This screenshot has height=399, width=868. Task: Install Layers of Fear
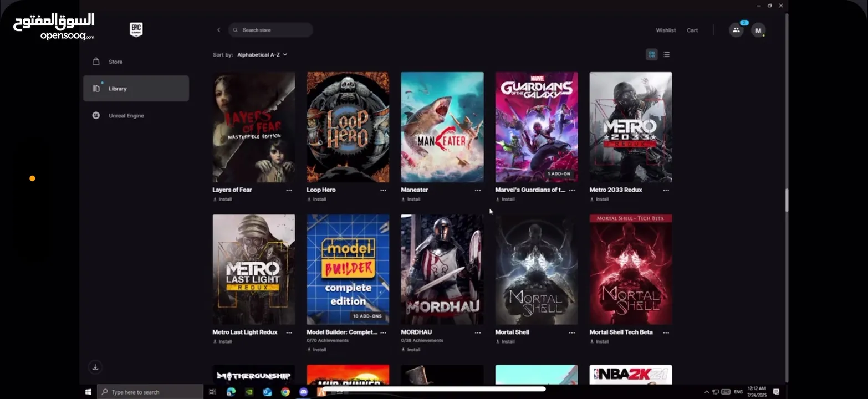coord(222,199)
